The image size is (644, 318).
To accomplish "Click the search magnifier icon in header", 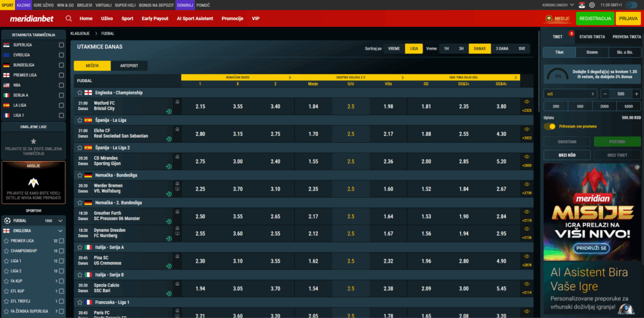I will (x=69, y=19).
